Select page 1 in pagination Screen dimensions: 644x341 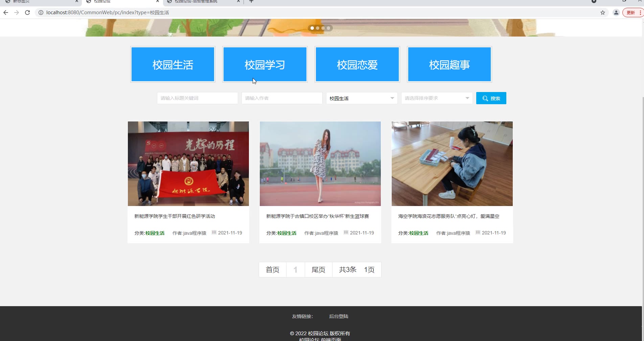point(296,270)
